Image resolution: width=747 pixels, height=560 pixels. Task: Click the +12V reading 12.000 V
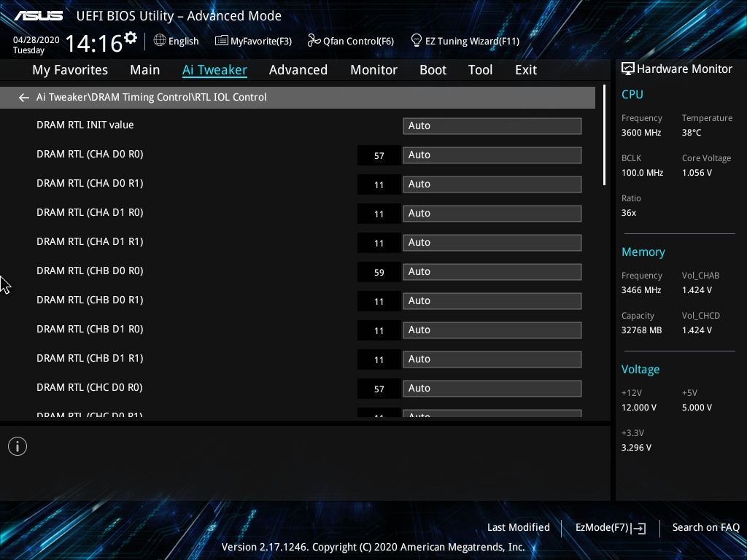639,408
